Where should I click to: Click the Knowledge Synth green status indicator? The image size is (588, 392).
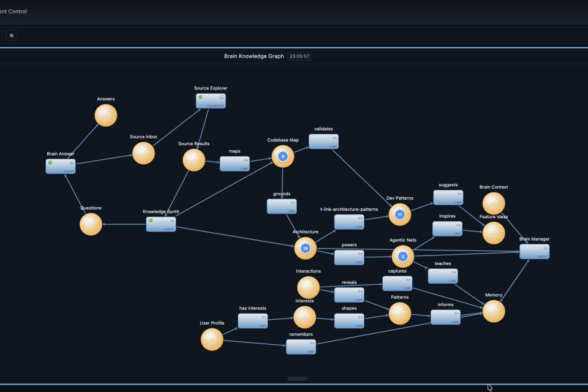(x=151, y=221)
